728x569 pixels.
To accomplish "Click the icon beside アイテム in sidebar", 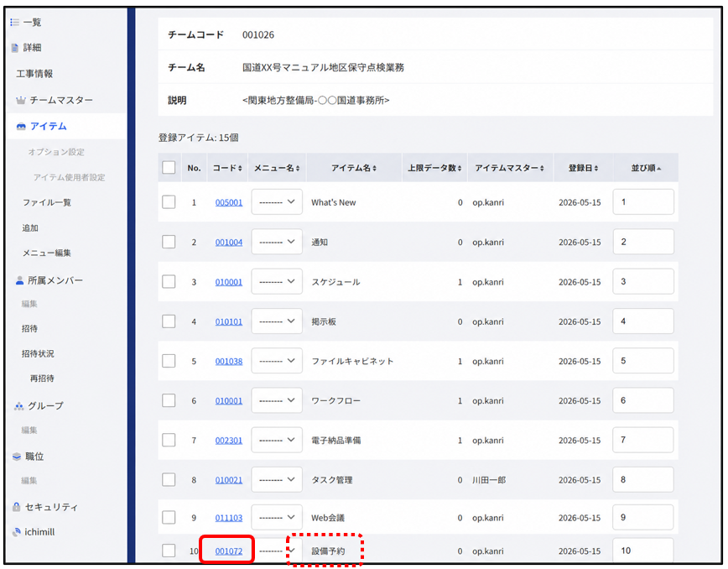I will click(21, 127).
